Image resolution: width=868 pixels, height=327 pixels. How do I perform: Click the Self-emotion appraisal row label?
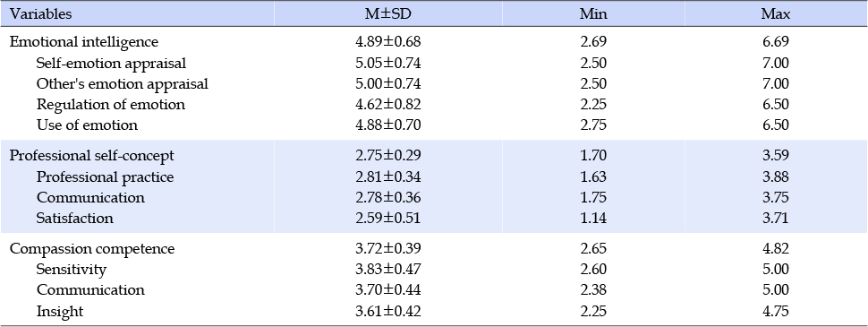(x=111, y=64)
